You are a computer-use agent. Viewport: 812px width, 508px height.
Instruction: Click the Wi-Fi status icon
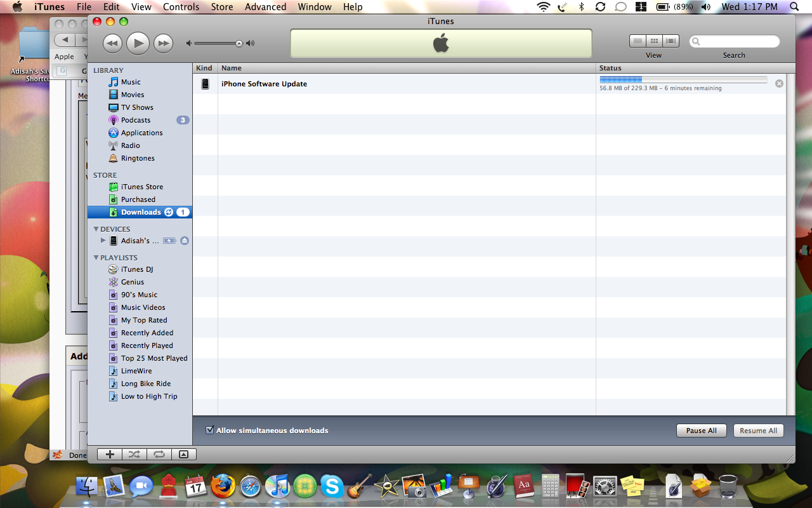[x=543, y=7]
